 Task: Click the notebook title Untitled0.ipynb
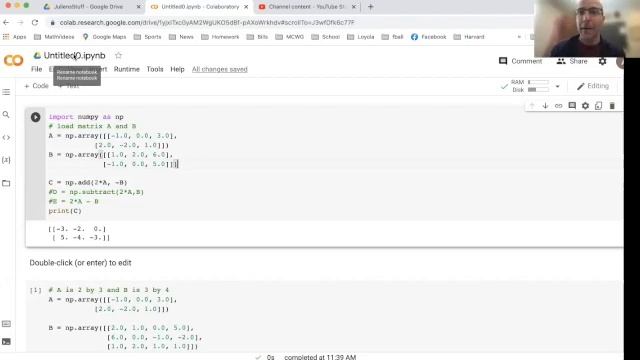click(x=74, y=56)
